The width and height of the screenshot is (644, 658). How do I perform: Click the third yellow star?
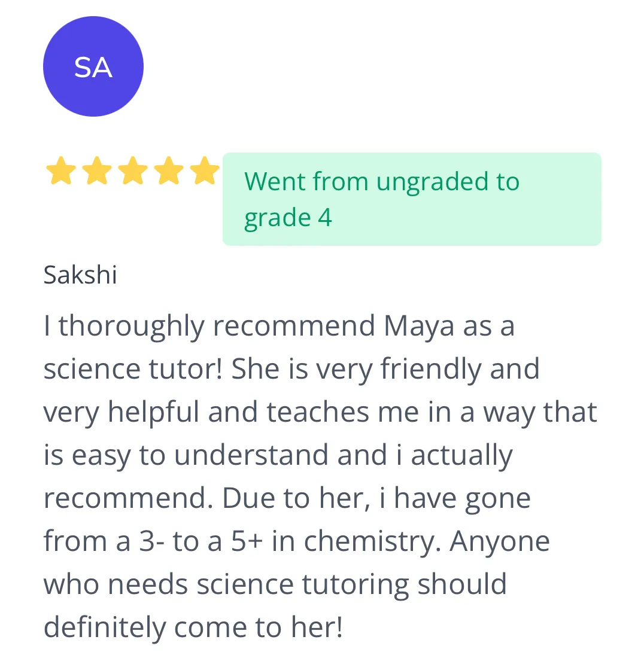click(x=133, y=170)
